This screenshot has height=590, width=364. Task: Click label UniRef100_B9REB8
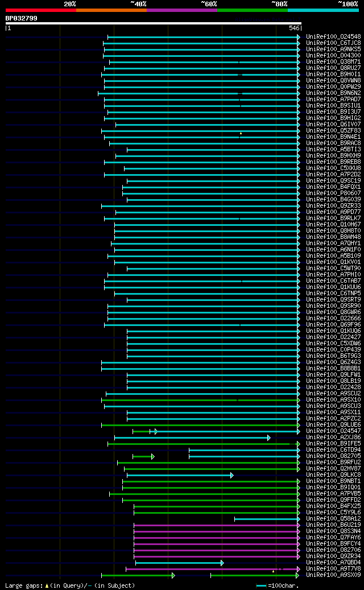click(x=333, y=162)
